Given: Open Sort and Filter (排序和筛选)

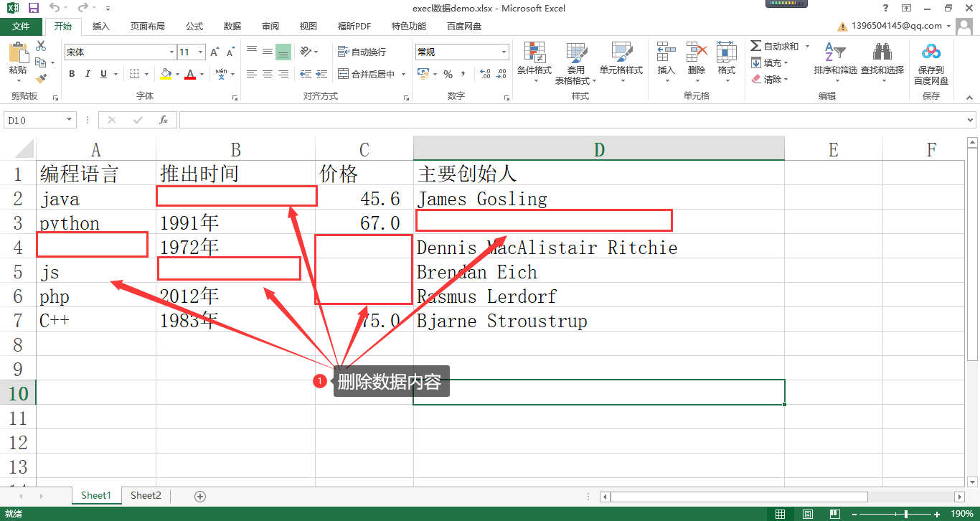Looking at the screenshot, I should click(836, 62).
